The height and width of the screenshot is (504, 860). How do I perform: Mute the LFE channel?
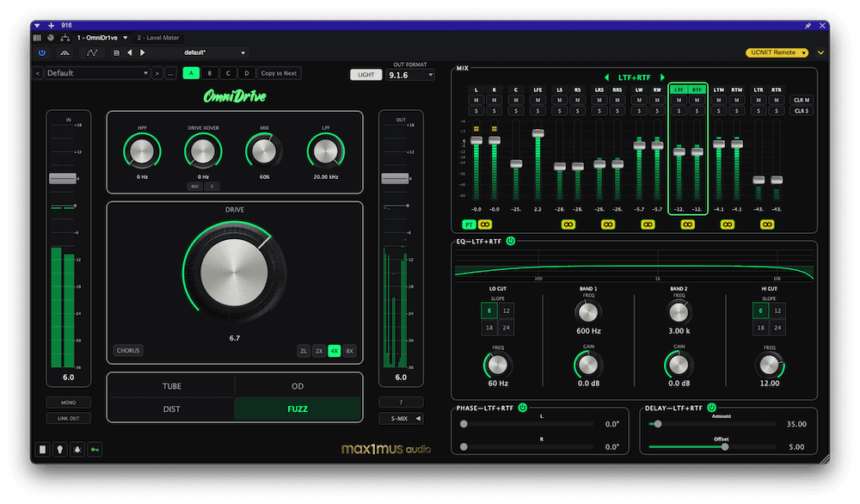click(537, 100)
